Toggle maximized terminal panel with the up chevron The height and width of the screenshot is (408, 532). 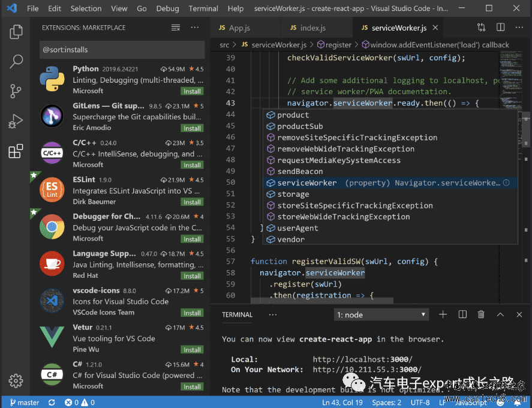pyautogui.click(x=500, y=314)
